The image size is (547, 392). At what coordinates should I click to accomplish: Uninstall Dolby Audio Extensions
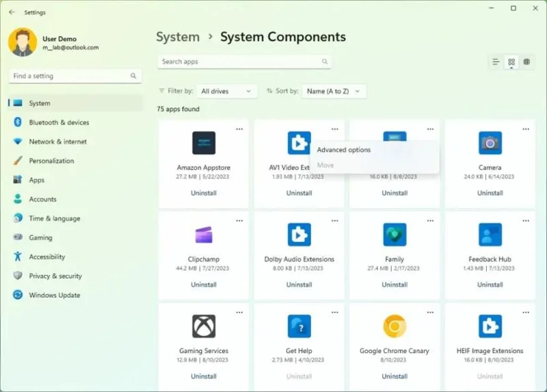pos(299,285)
